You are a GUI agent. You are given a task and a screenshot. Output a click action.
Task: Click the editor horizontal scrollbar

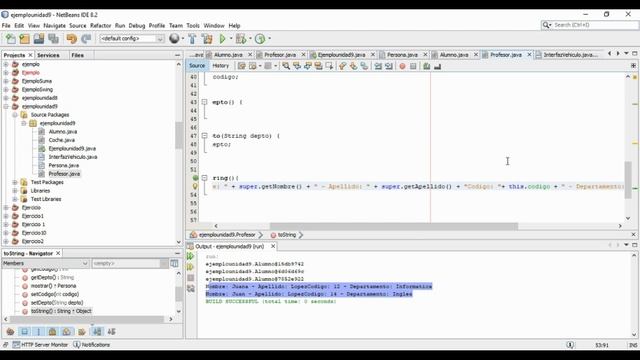click(393, 226)
